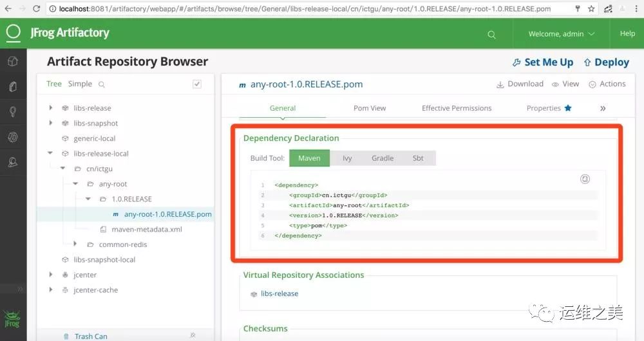Expand jcenter repository node

(50, 274)
